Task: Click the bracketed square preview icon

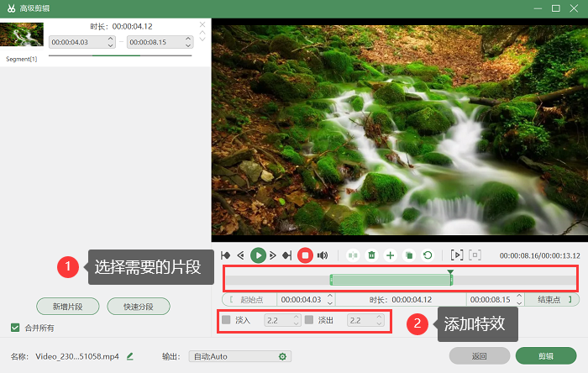Action: click(475, 255)
